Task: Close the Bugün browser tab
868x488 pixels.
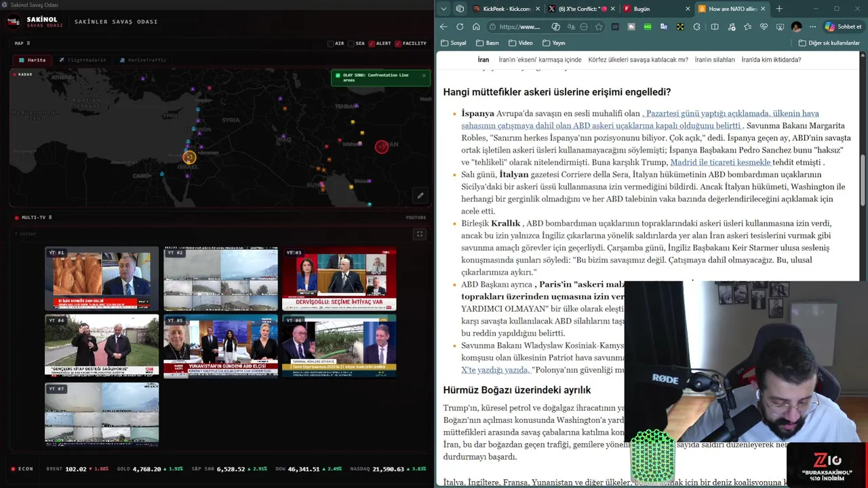Action: pyautogui.click(x=688, y=9)
